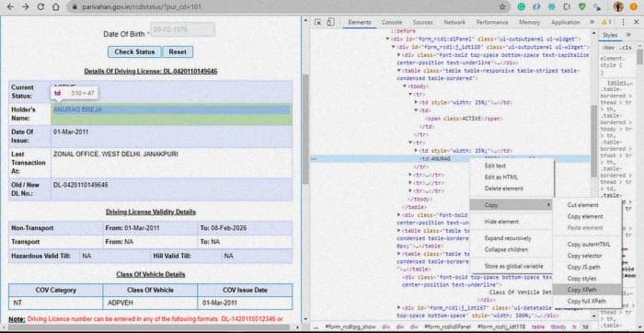
Task: Select the Styles sidebar tab
Action: coord(610,35)
